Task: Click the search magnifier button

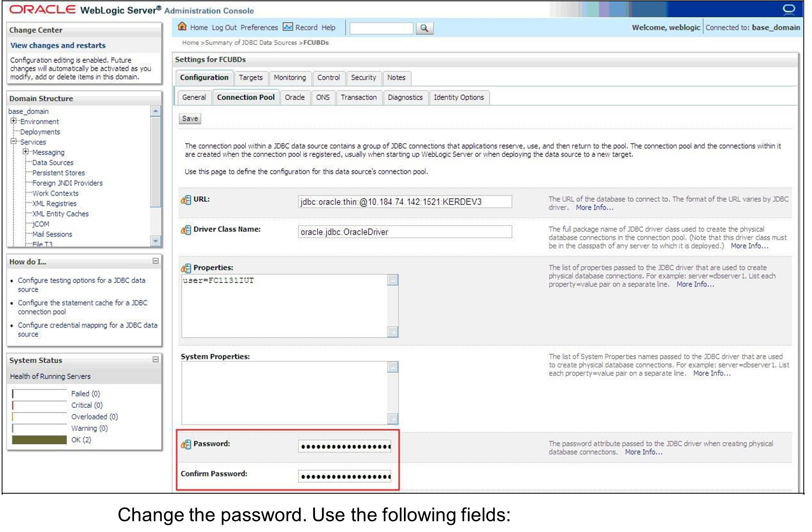Action: (x=424, y=28)
